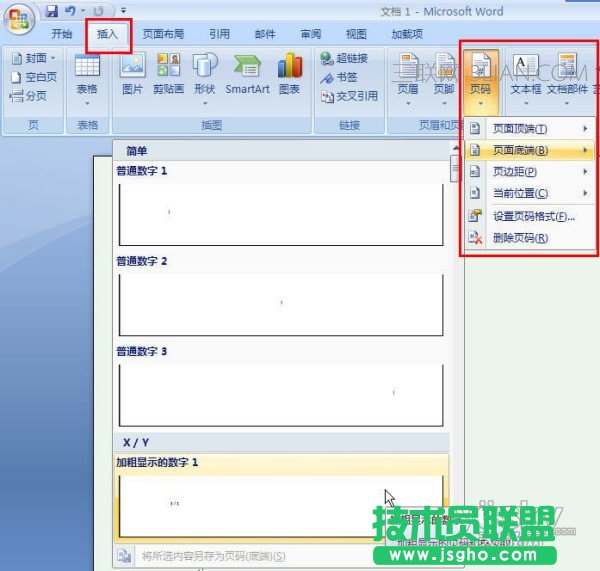Click the gallery vertical scrollbar thumb
Image resolution: width=600 pixels, height=571 pixels.
point(455,168)
